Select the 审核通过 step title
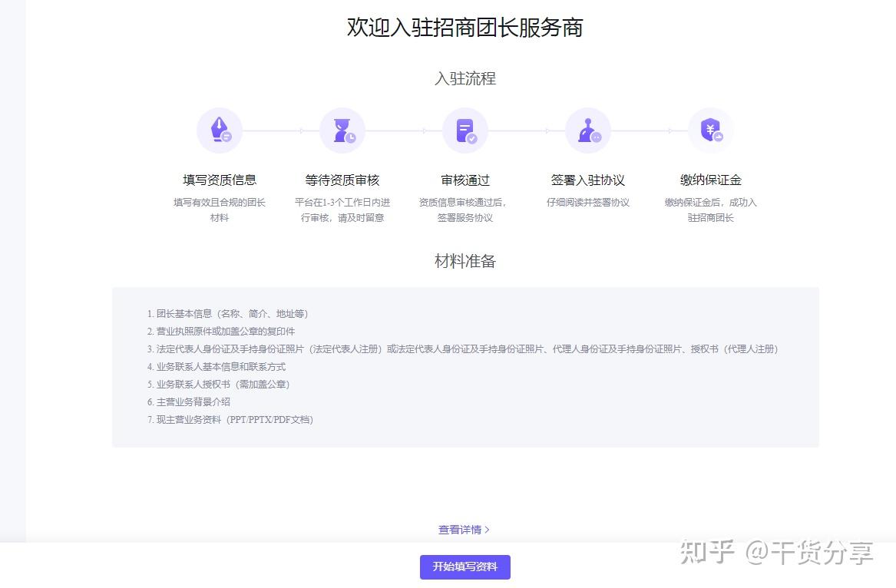This screenshot has height=588, width=896. coord(465,180)
